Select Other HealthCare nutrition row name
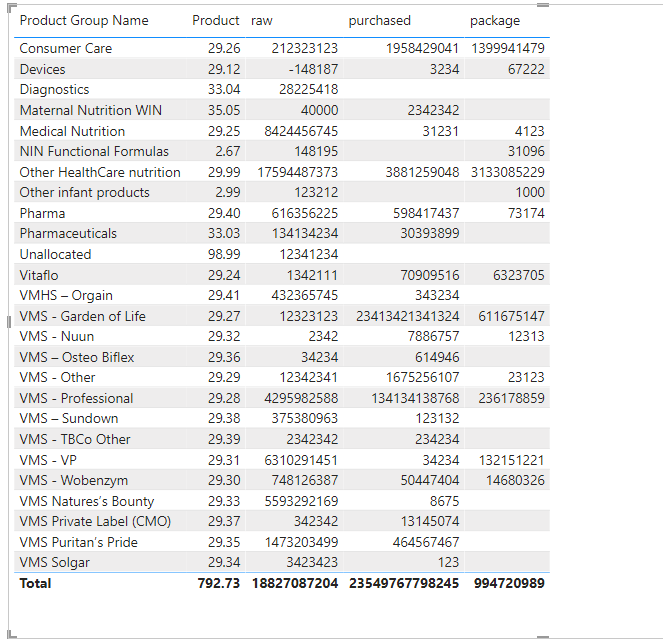Image resolution: width=663 pixels, height=639 pixels. [x=100, y=172]
